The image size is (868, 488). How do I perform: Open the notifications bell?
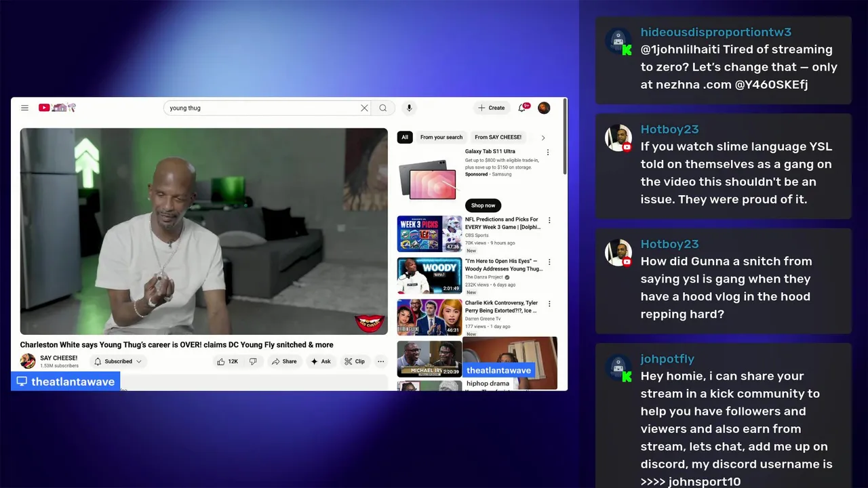[x=523, y=108]
